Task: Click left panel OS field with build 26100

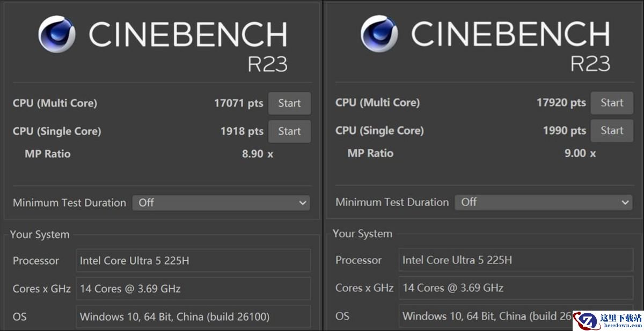Action: click(193, 317)
